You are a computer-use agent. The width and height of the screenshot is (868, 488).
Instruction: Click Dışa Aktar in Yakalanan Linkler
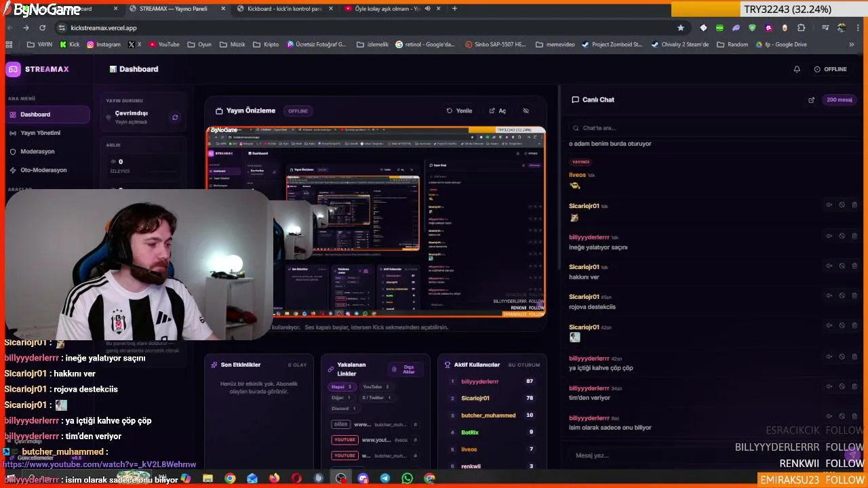coord(405,369)
